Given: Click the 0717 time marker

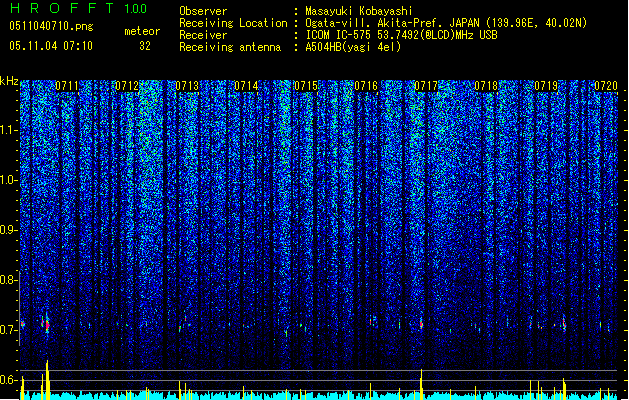Looking at the screenshot, I should coord(426,86).
